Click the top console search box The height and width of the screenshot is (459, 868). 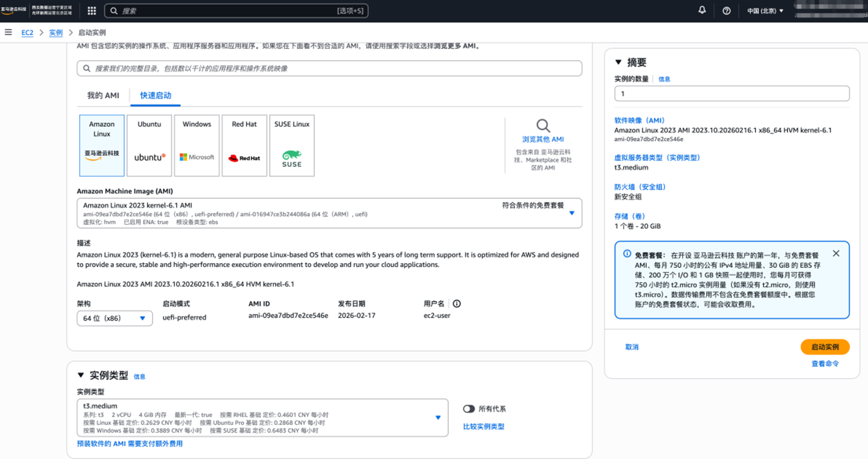pos(236,11)
